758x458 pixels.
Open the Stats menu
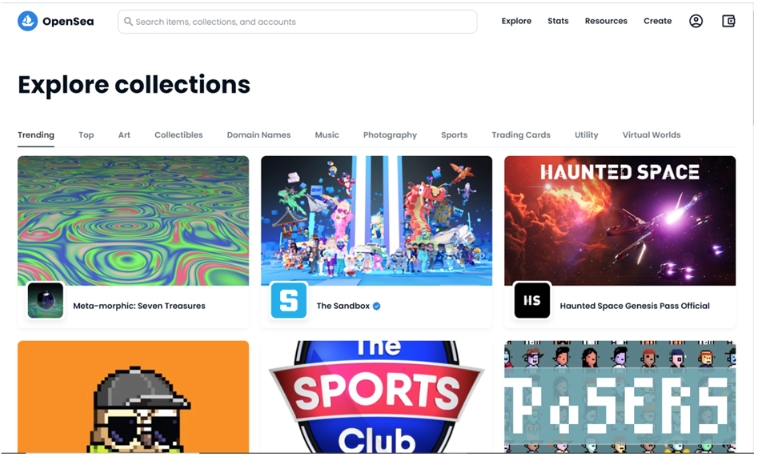(x=558, y=21)
